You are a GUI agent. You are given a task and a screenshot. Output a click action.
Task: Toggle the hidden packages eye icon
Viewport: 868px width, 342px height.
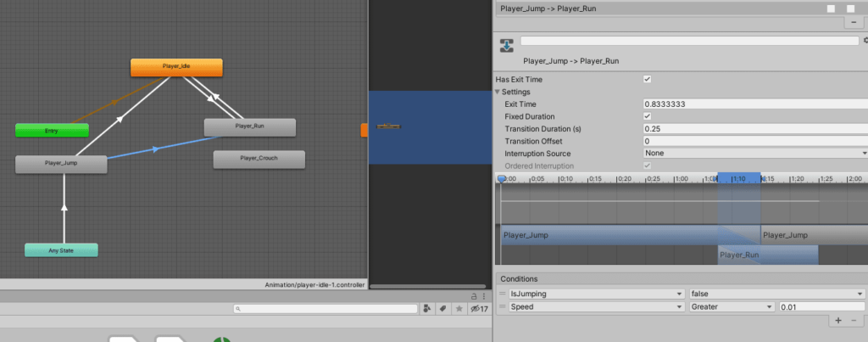475,309
